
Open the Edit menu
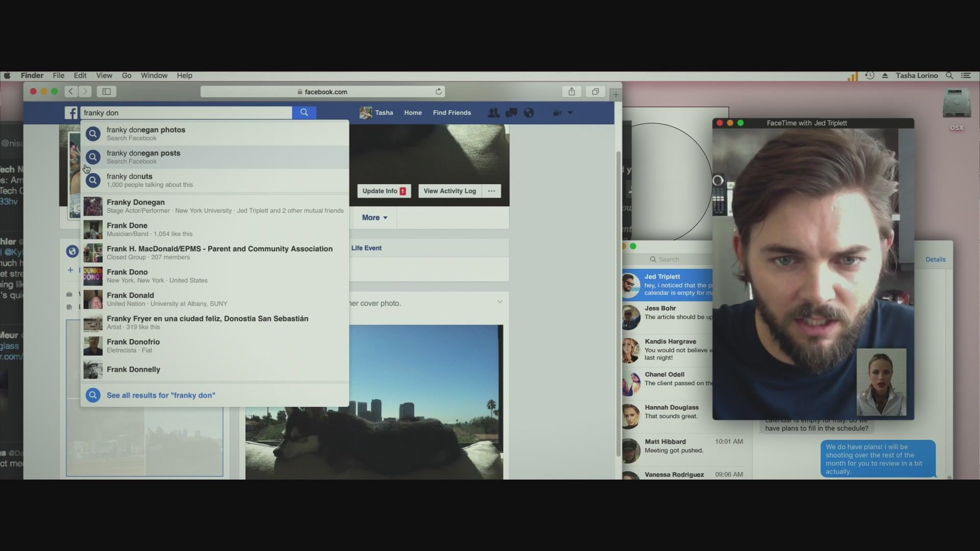click(80, 76)
